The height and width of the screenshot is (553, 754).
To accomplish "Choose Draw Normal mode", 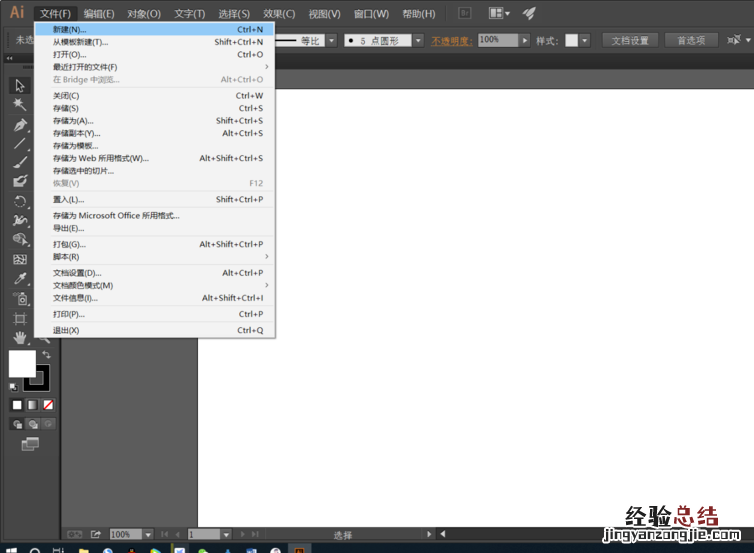I will coord(17,424).
